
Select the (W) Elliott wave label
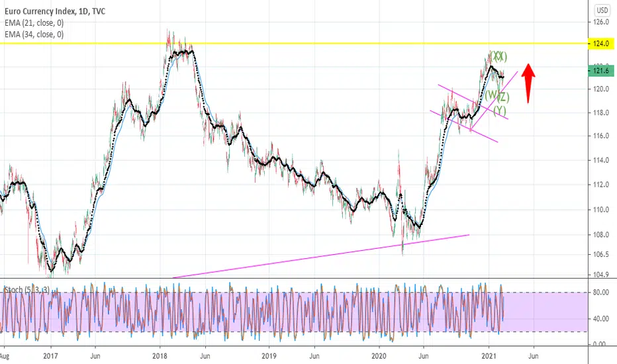pyautogui.click(x=491, y=95)
